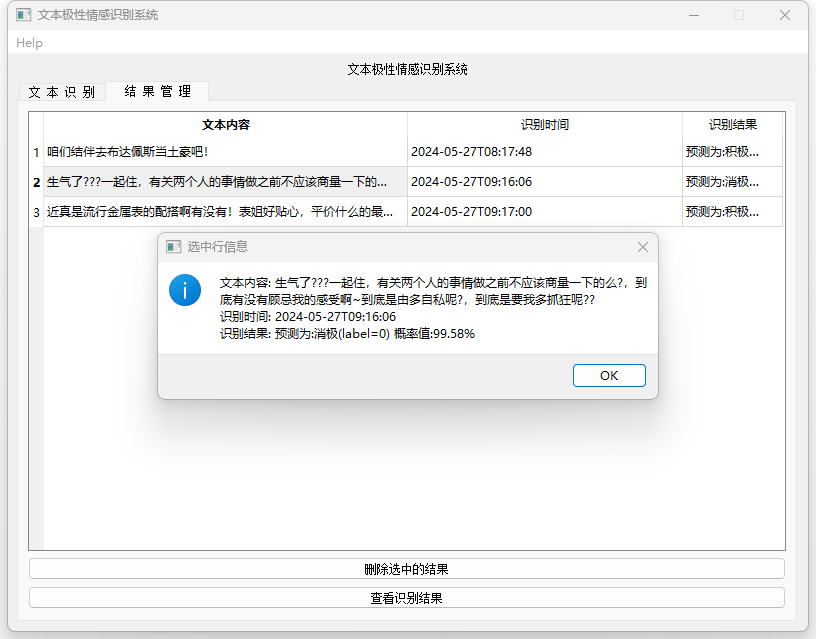Close the main application window
Screen dimensions: 816x639
click(x=785, y=15)
